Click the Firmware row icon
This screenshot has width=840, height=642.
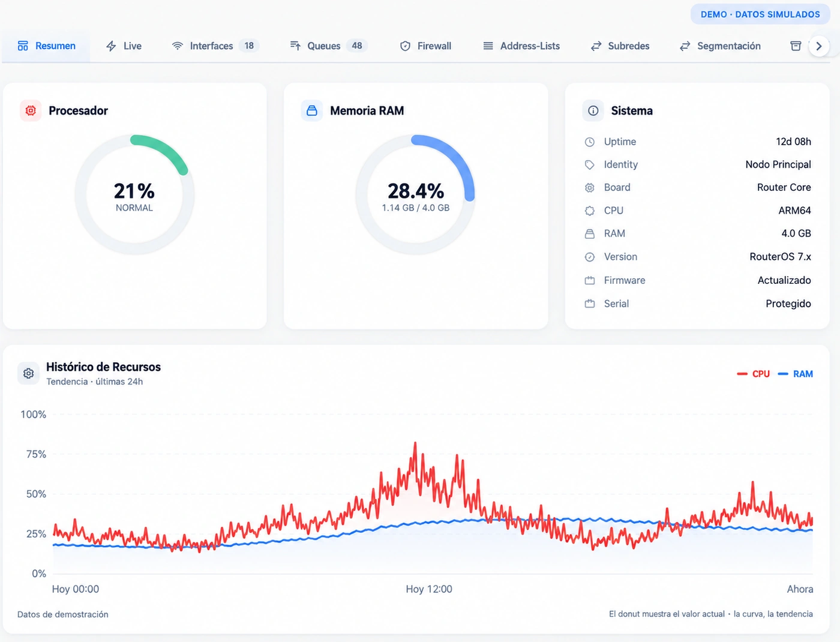(590, 280)
